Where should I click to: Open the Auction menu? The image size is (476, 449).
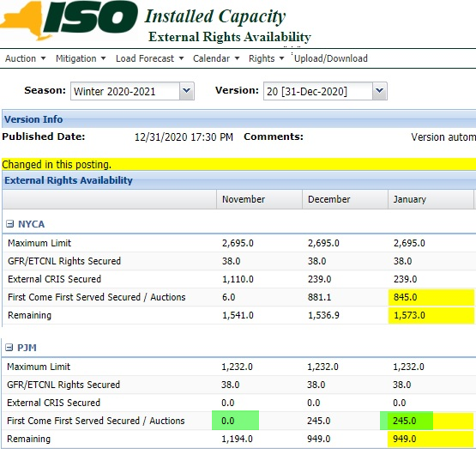tap(25, 58)
